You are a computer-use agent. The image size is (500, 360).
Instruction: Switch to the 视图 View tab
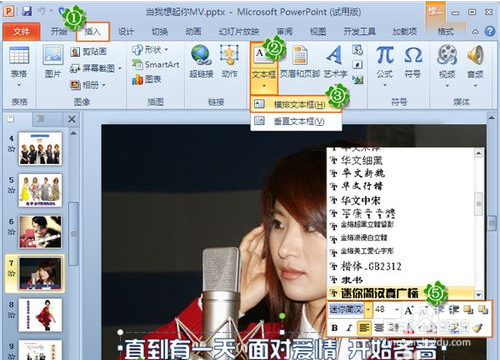click(318, 32)
